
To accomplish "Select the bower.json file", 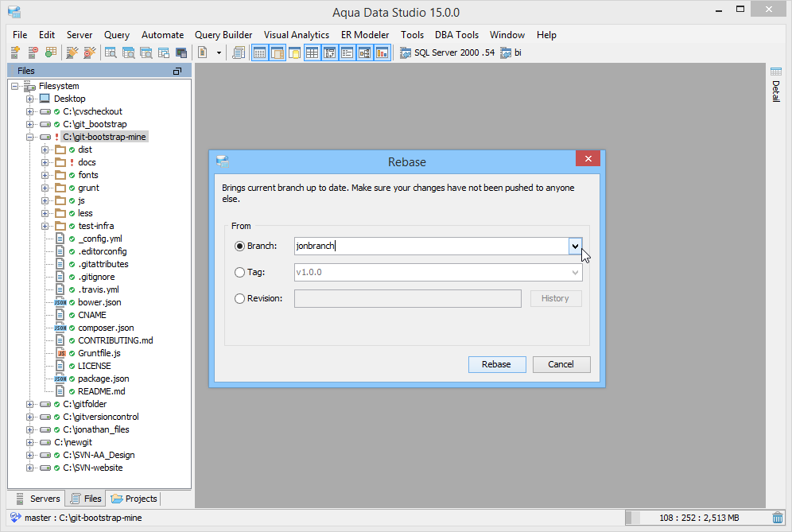I will 99,302.
